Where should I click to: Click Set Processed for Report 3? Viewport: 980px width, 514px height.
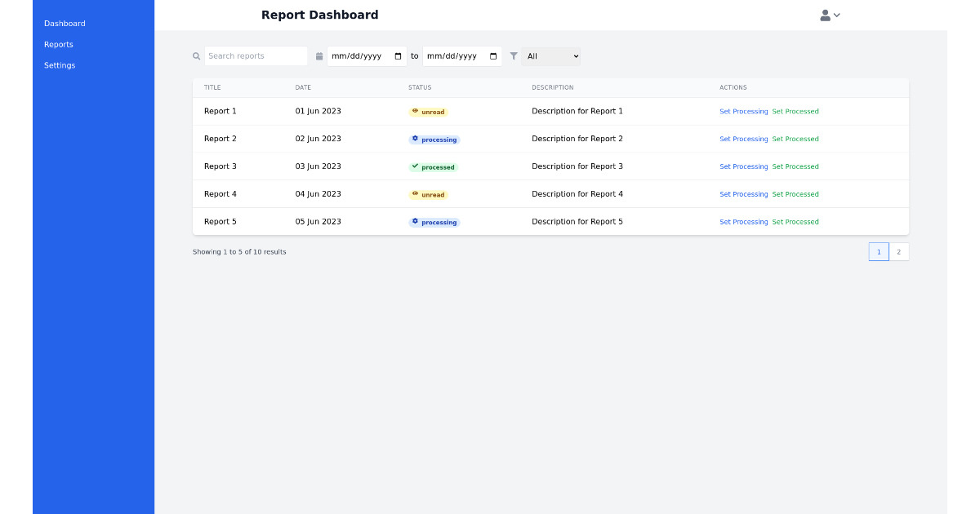(795, 166)
